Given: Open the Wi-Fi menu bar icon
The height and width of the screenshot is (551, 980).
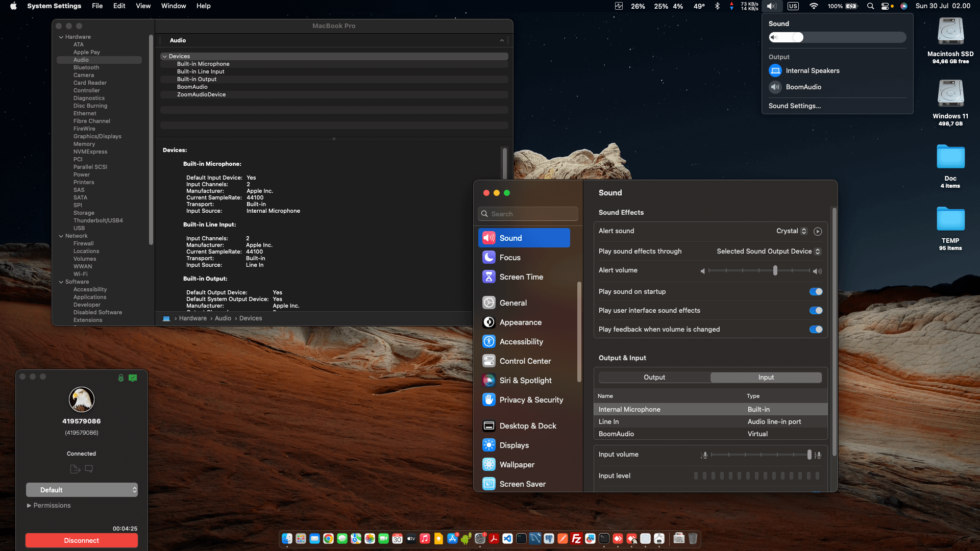Looking at the screenshot, I should (814, 6).
